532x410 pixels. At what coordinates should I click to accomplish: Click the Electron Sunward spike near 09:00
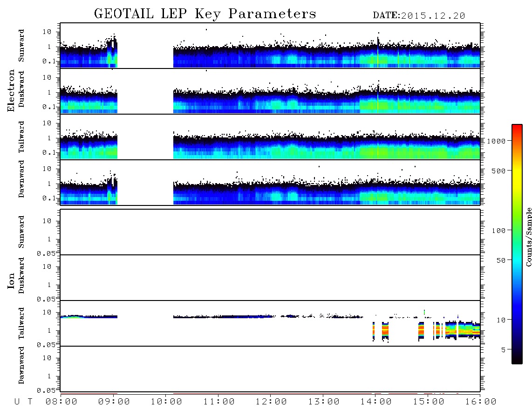[112, 51]
